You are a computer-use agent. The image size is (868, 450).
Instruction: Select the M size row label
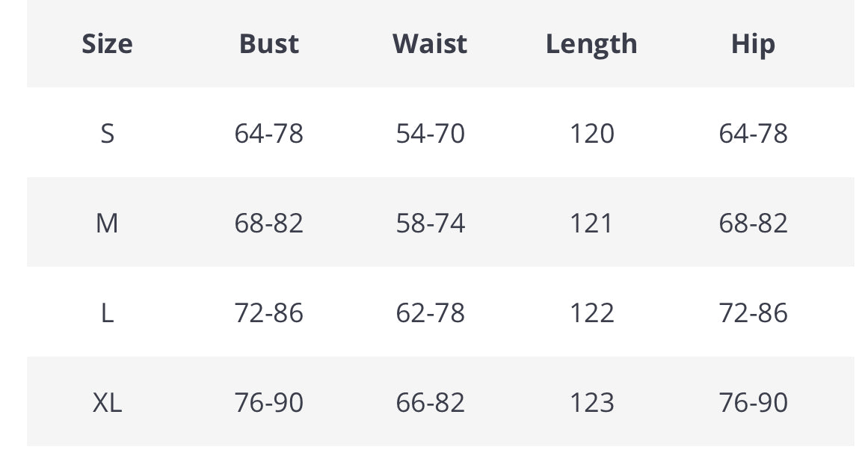[x=107, y=224]
